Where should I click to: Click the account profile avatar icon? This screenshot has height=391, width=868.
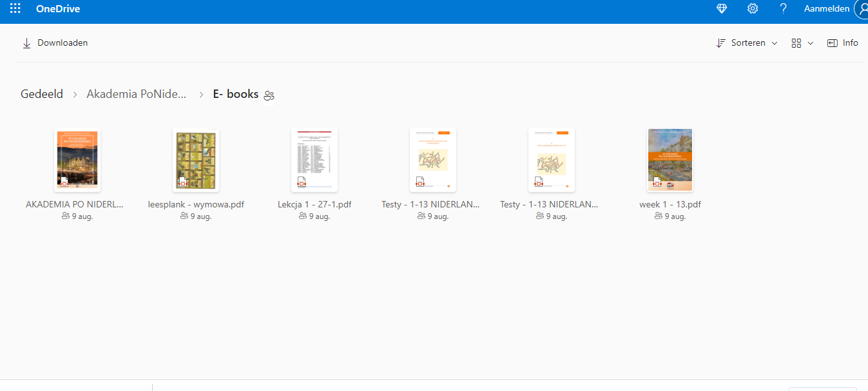[x=862, y=9]
